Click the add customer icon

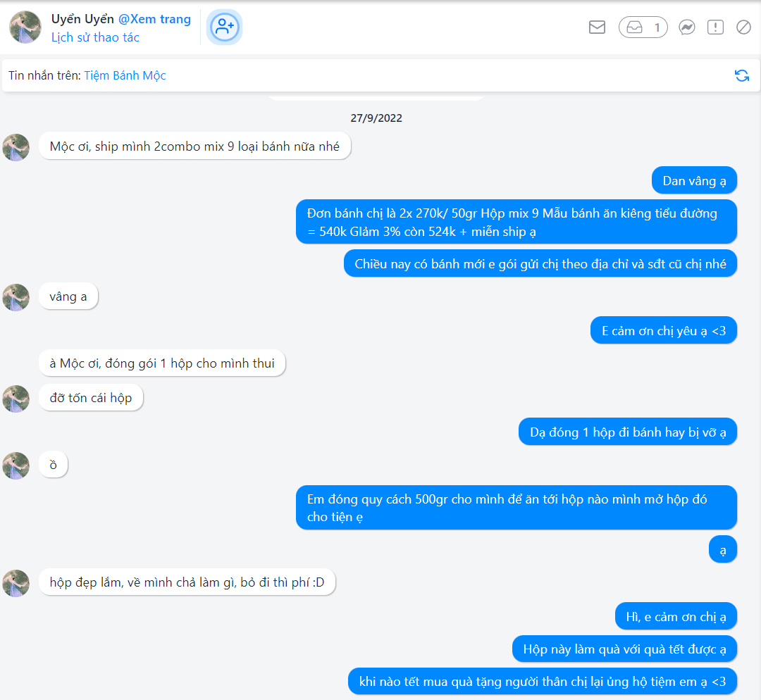[224, 27]
